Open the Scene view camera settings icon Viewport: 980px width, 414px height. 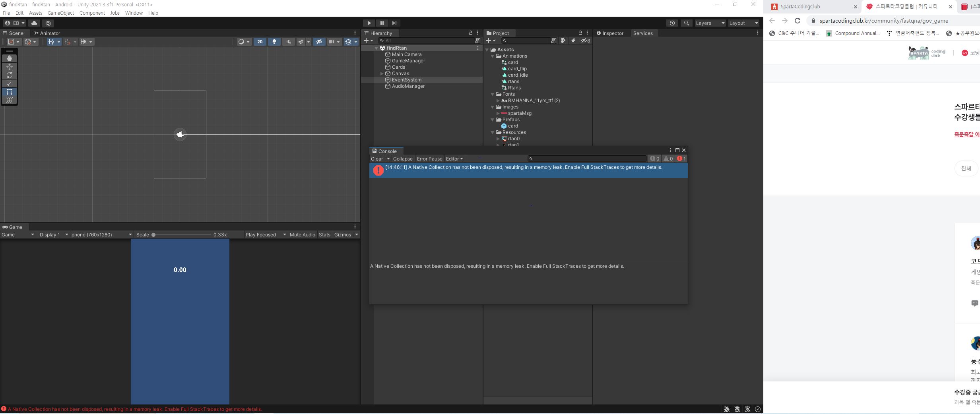[334, 42]
